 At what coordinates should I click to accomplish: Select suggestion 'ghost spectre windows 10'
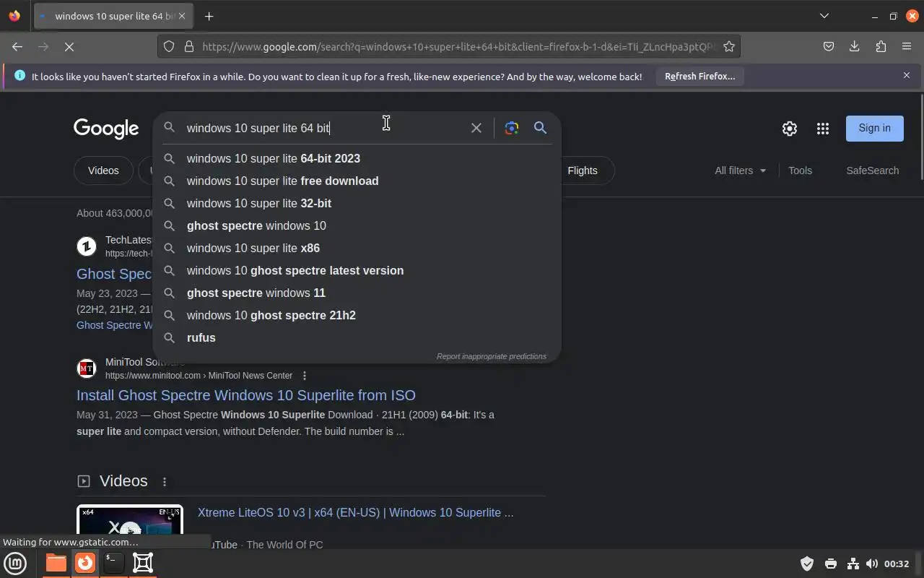[357, 225]
